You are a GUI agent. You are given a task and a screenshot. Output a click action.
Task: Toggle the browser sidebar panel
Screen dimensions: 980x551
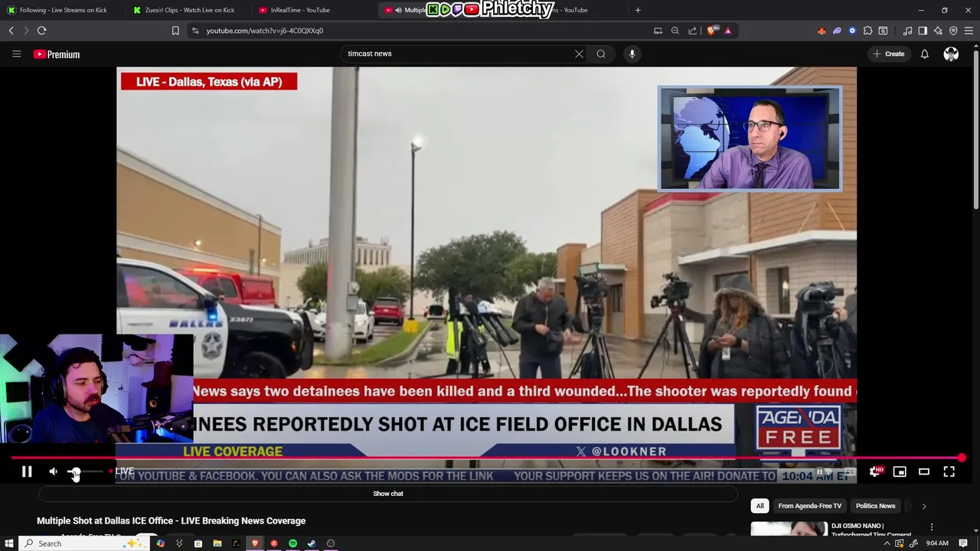tap(923, 31)
